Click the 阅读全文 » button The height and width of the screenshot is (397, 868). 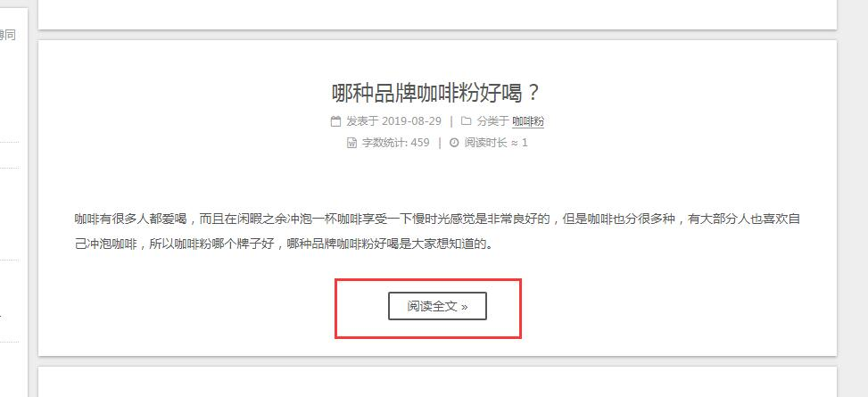437,306
